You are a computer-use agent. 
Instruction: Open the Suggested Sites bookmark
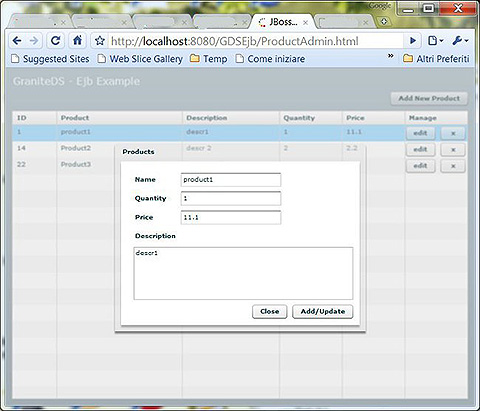[x=51, y=59]
